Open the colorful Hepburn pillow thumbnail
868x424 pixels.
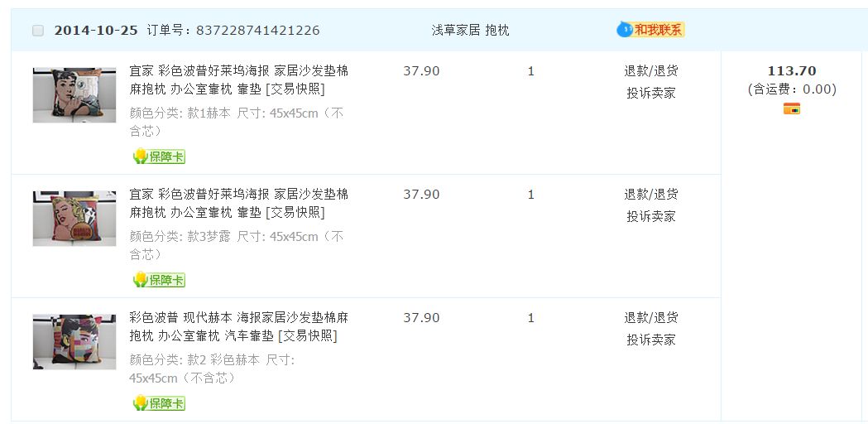coord(74,341)
